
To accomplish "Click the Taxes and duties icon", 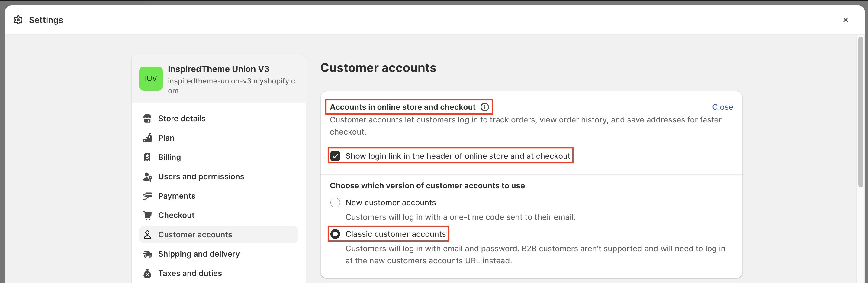I will [x=147, y=273].
